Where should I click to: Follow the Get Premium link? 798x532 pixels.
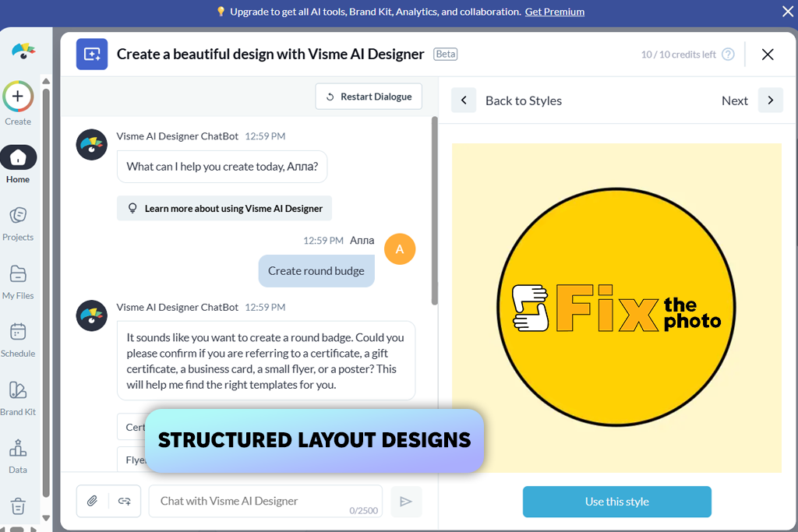coord(554,12)
